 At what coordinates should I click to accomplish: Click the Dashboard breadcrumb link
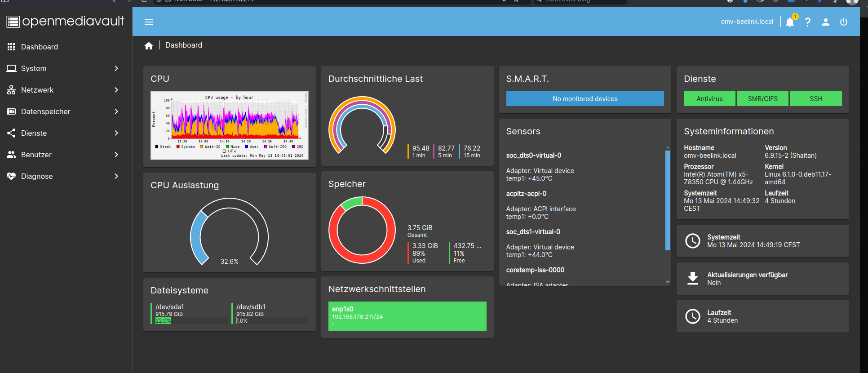click(184, 45)
